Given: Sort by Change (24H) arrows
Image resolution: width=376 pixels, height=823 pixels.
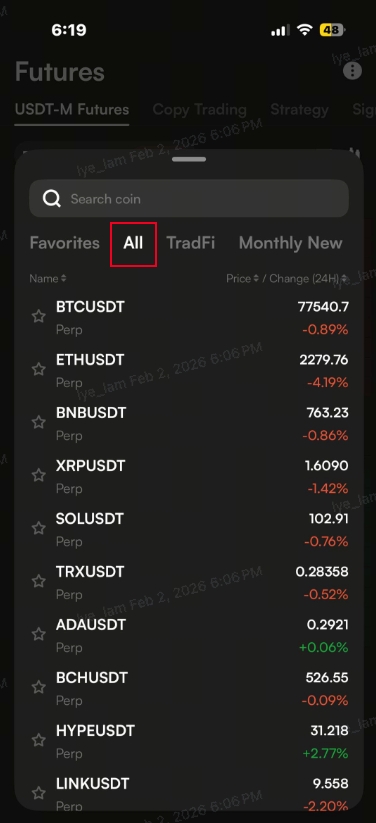Looking at the screenshot, I should 343,278.
